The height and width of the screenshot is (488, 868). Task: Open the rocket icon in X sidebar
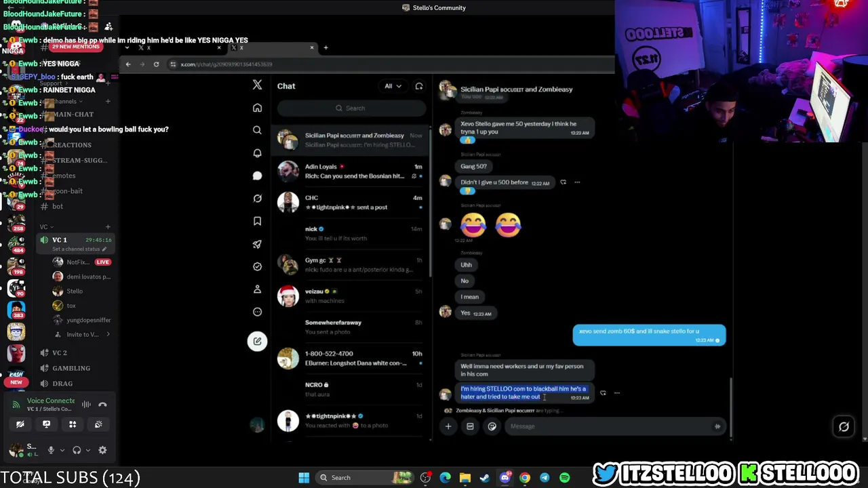(x=257, y=244)
